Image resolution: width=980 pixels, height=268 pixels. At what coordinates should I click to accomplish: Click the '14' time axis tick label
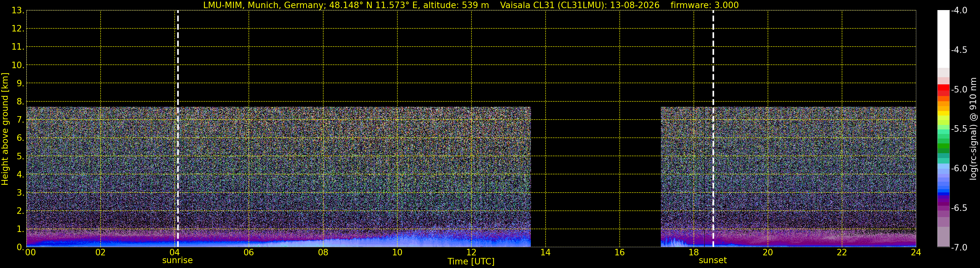point(545,252)
